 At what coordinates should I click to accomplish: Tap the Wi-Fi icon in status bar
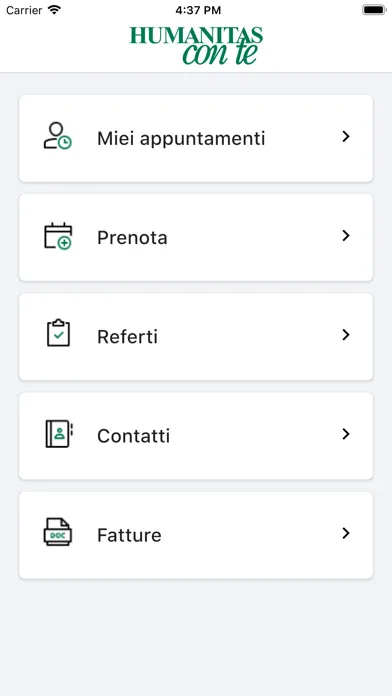pos(55,10)
